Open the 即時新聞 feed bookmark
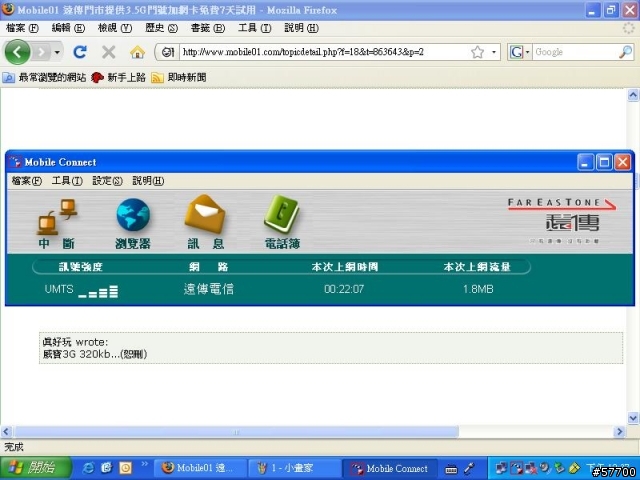640x480 pixels. coord(178,77)
